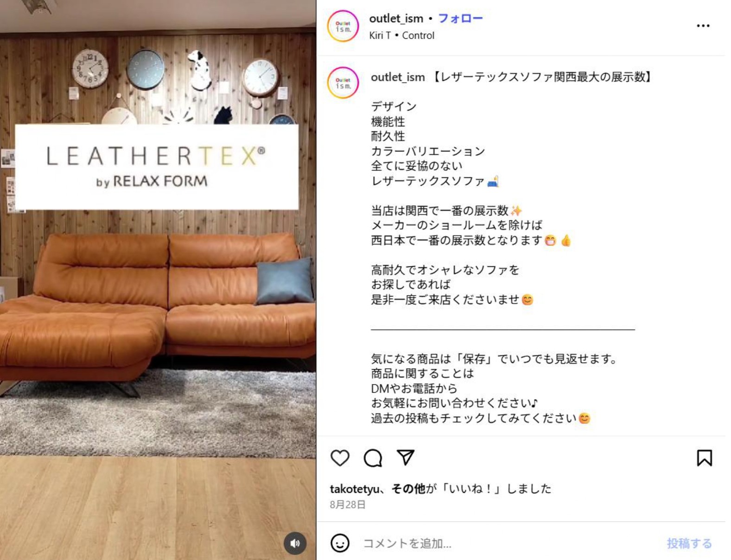Toggle the video sound speaker button
The image size is (731, 560).
tap(295, 543)
